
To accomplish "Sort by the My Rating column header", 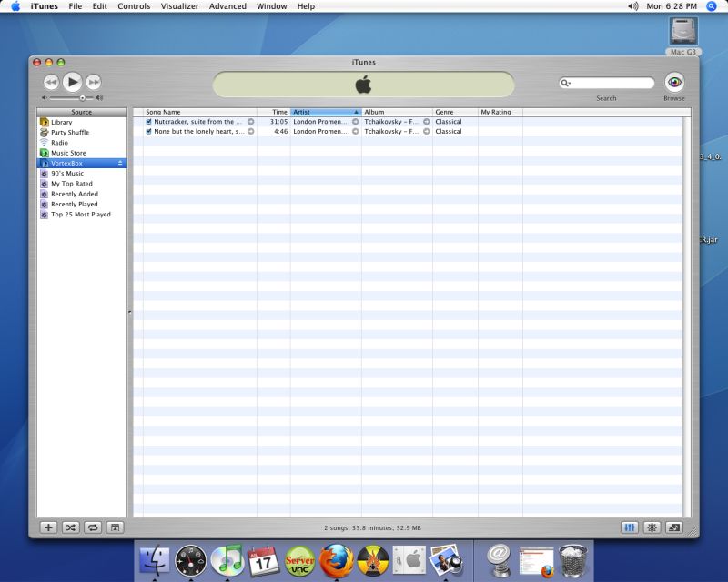I will (x=500, y=112).
